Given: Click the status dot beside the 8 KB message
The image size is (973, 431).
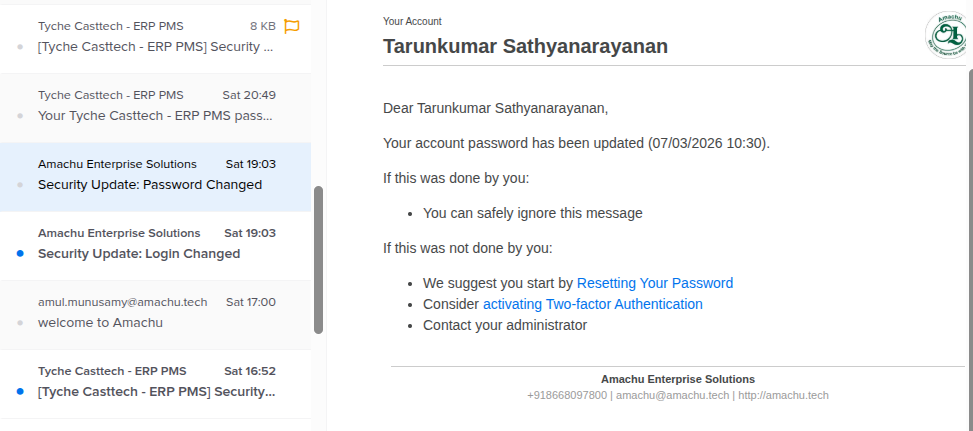Looking at the screenshot, I should (x=20, y=47).
